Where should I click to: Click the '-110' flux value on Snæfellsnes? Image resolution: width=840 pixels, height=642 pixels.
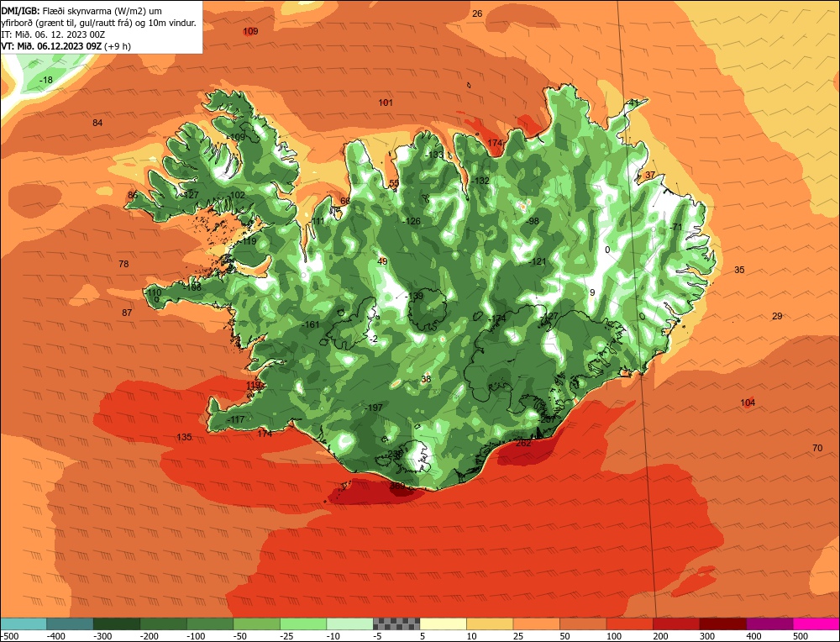[153, 293]
